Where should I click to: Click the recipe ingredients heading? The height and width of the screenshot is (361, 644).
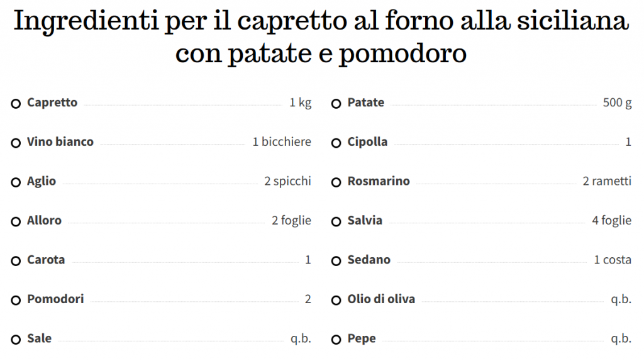click(x=321, y=36)
